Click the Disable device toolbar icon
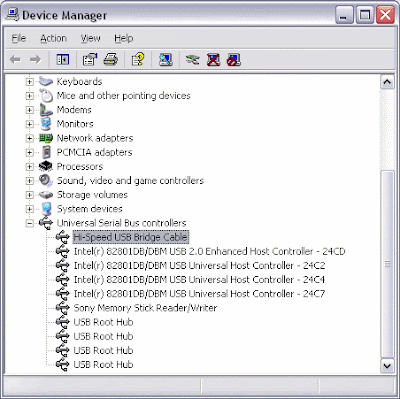 (x=234, y=60)
